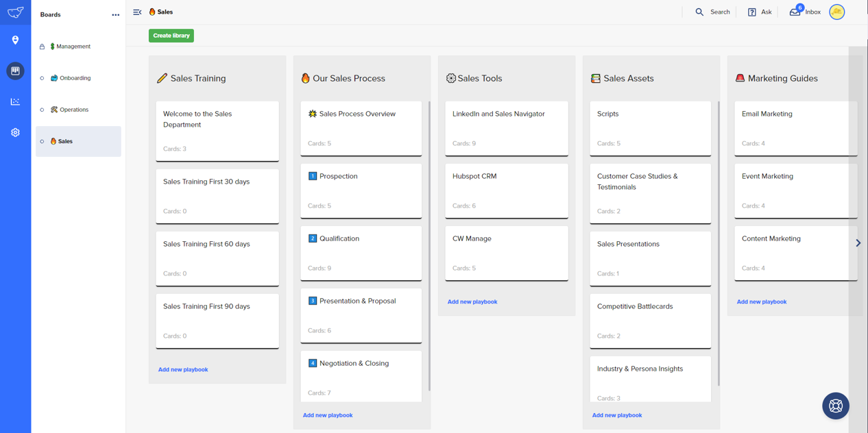The height and width of the screenshot is (433, 868).
Task: Click Add new playbook under Sales Tools
Action: pos(472,301)
